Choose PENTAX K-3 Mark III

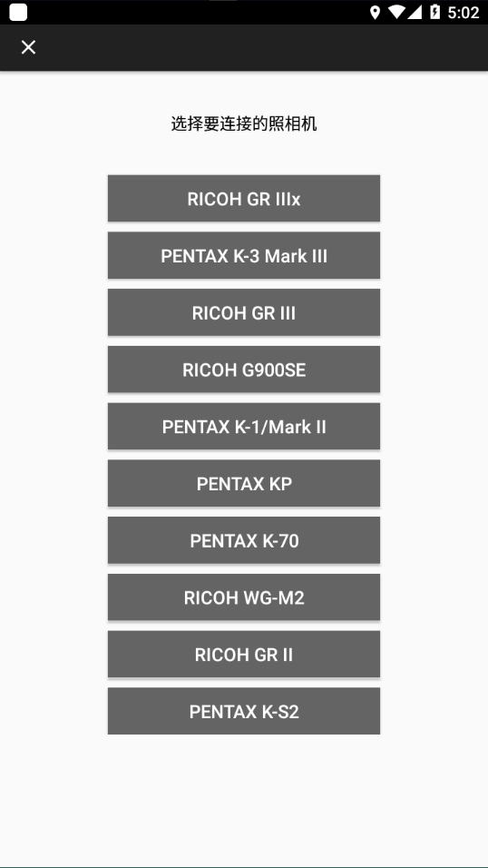(244, 256)
